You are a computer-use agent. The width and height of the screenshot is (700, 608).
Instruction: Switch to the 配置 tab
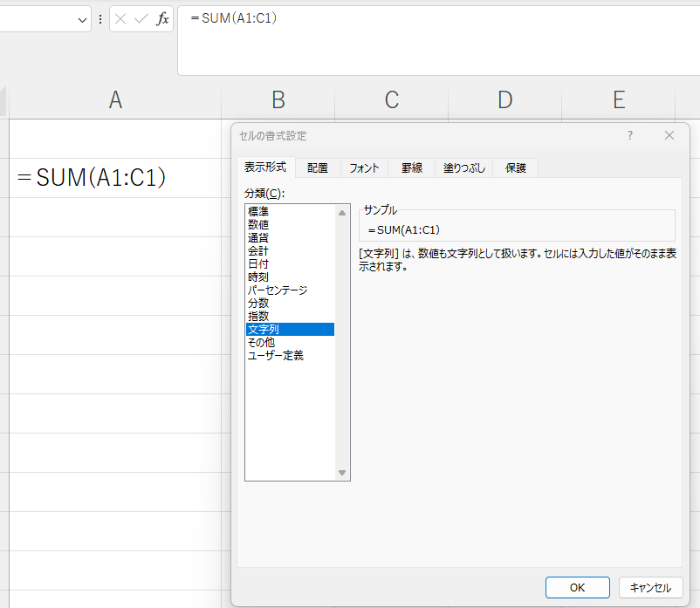(318, 168)
